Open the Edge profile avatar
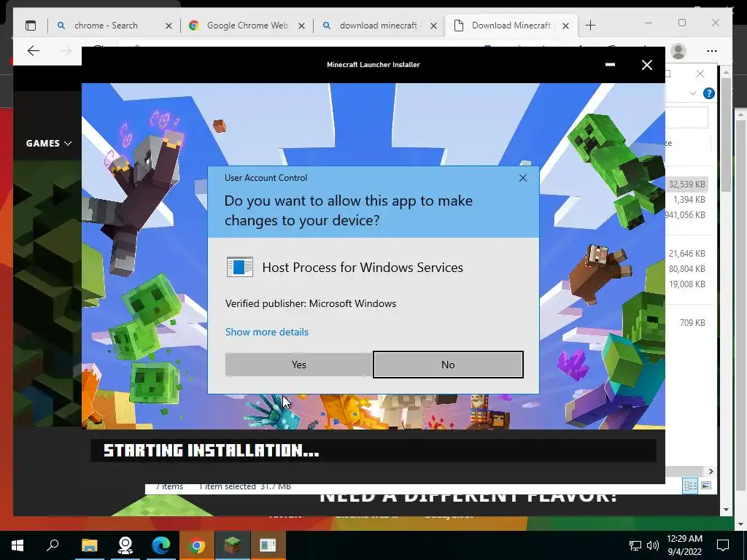Image resolution: width=747 pixels, height=560 pixels. [678, 51]
